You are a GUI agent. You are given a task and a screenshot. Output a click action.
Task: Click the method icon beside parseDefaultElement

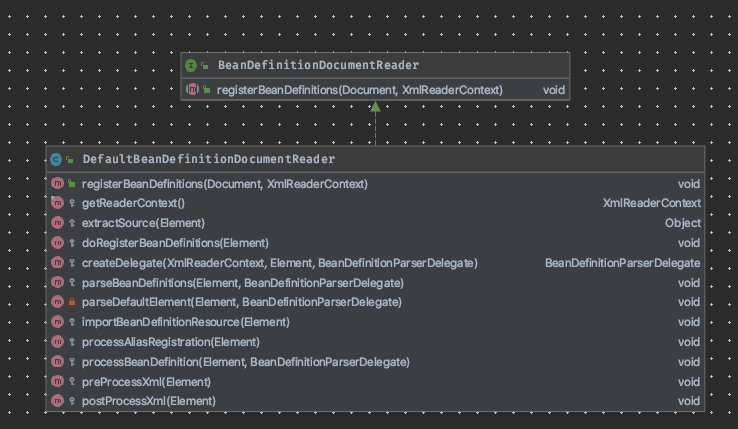57,301
